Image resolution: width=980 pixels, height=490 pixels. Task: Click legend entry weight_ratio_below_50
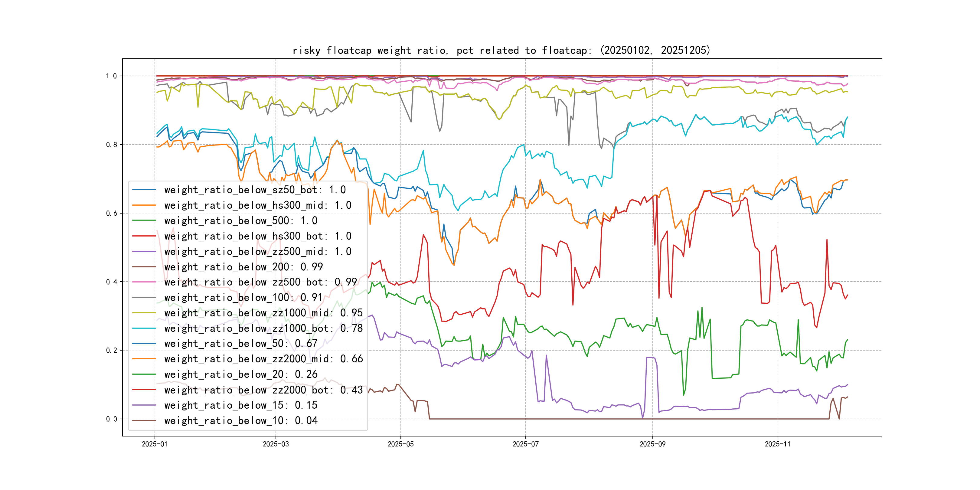240,344
